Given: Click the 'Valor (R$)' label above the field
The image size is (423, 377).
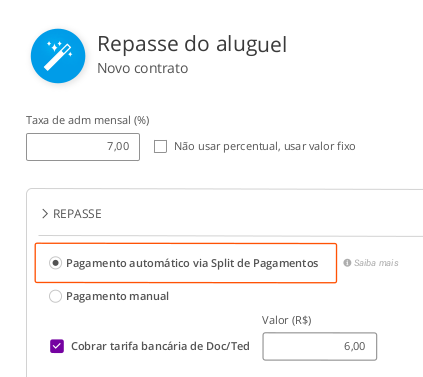Looking at the screenshot, I should tap(287, 320).
